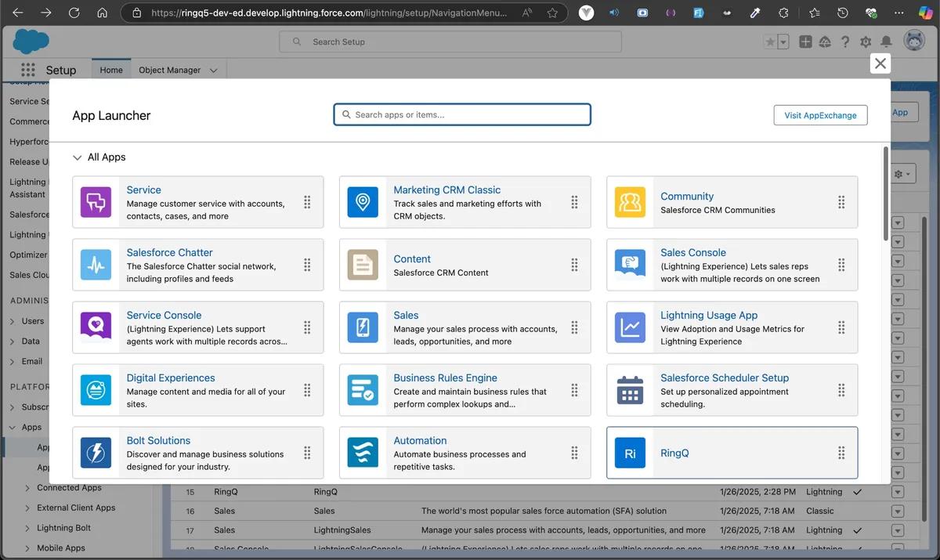Image resolution: width=940 pixels, height=560 pixels.
Task: Expand the Email tree item
Action: (13, 362)
